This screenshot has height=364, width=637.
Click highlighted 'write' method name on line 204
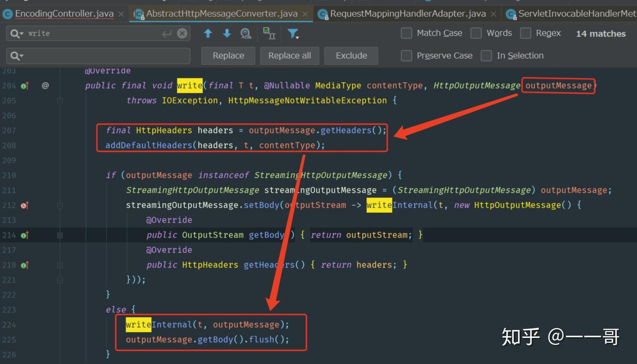point(189,85)
